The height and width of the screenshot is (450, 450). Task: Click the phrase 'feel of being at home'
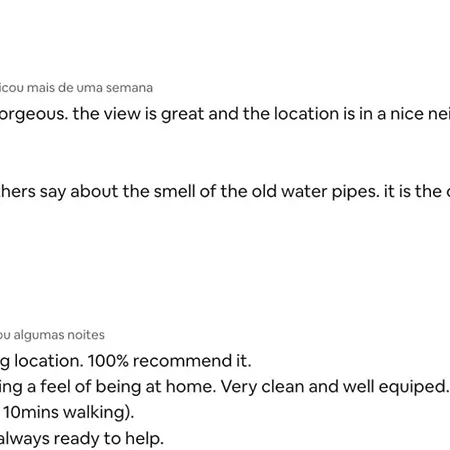coord(126,387)
